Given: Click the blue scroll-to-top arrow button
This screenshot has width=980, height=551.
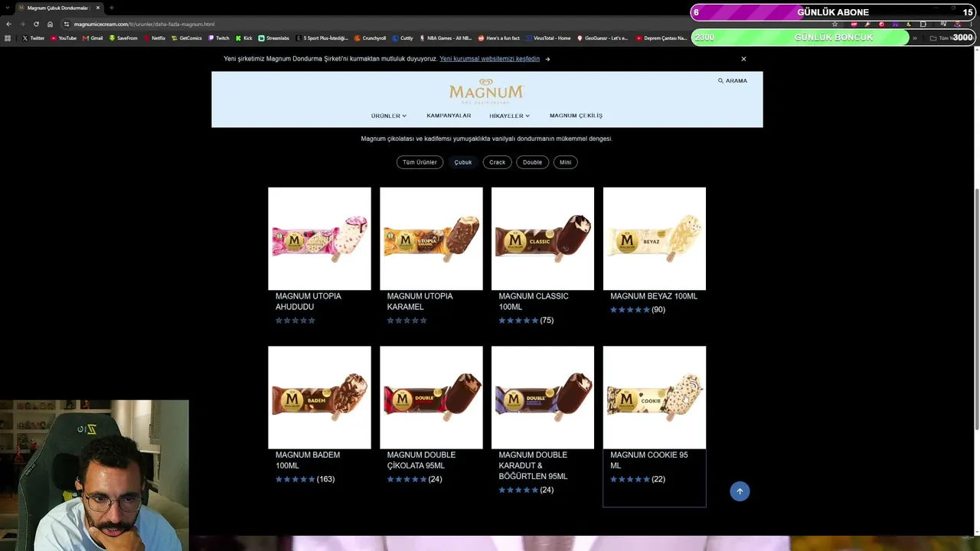Looking at the screenshot, I should pos(740,491).
